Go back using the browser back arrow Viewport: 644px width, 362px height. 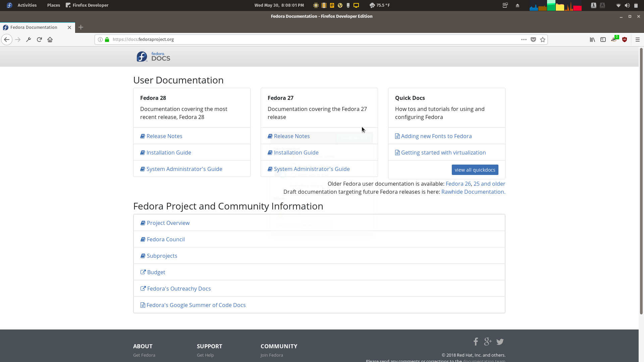click(7, 40)
